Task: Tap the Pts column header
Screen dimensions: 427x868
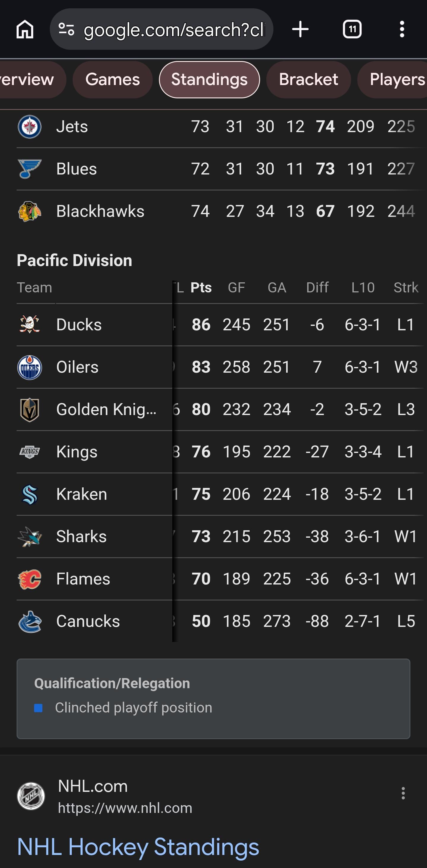Action: click(x=201, y=288)
